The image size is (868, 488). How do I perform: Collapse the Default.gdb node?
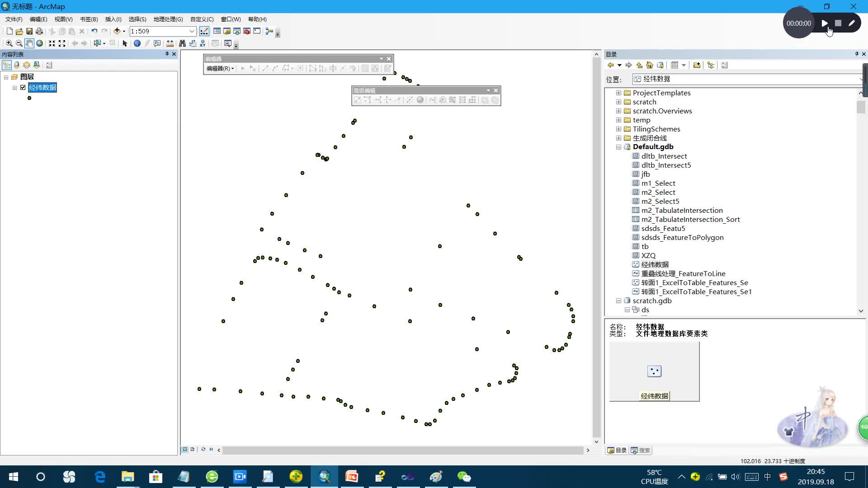[x=618, y=147]
